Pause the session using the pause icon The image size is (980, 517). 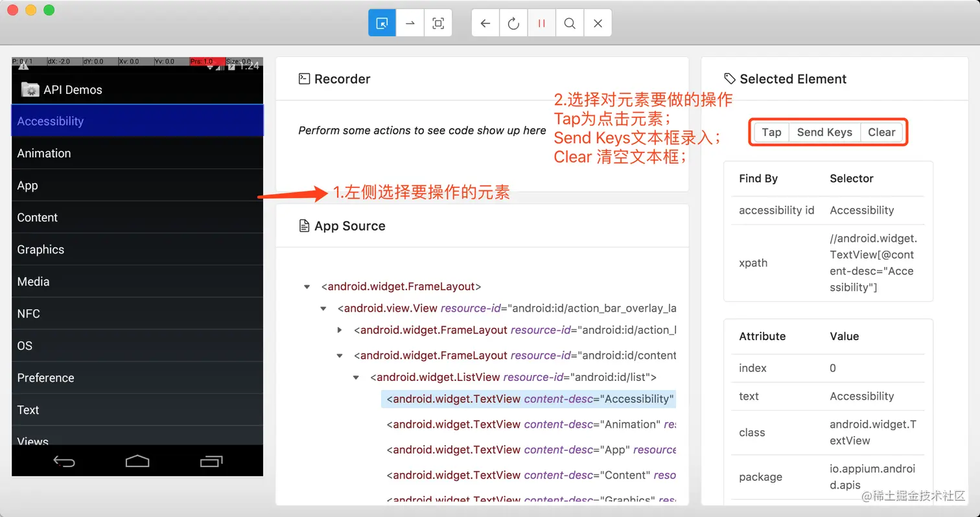point(541,23)
